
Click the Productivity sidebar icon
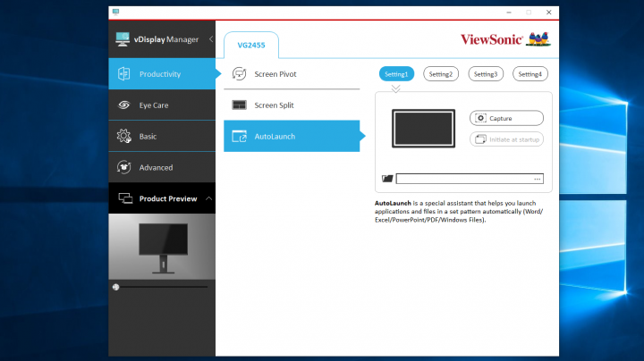(x=123, y=74)
